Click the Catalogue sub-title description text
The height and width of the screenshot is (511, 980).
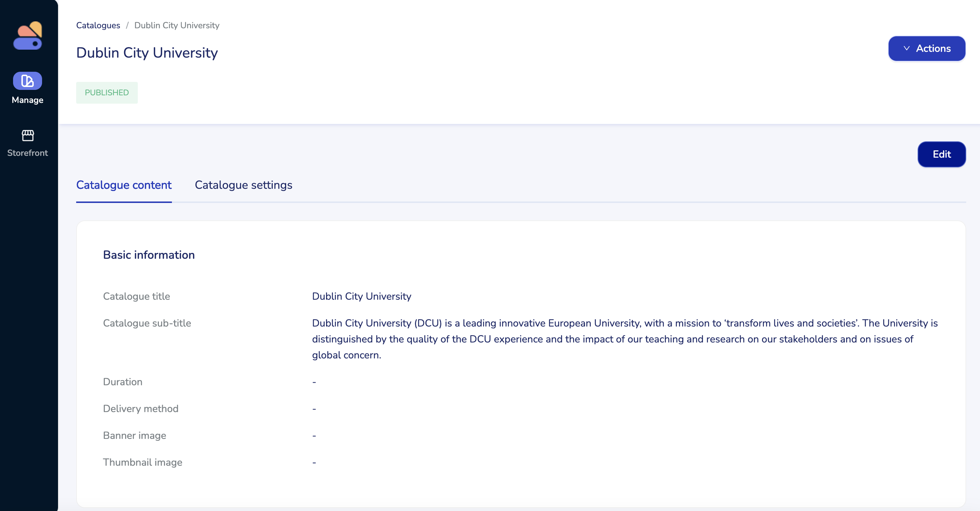click(x=624, y=339)
